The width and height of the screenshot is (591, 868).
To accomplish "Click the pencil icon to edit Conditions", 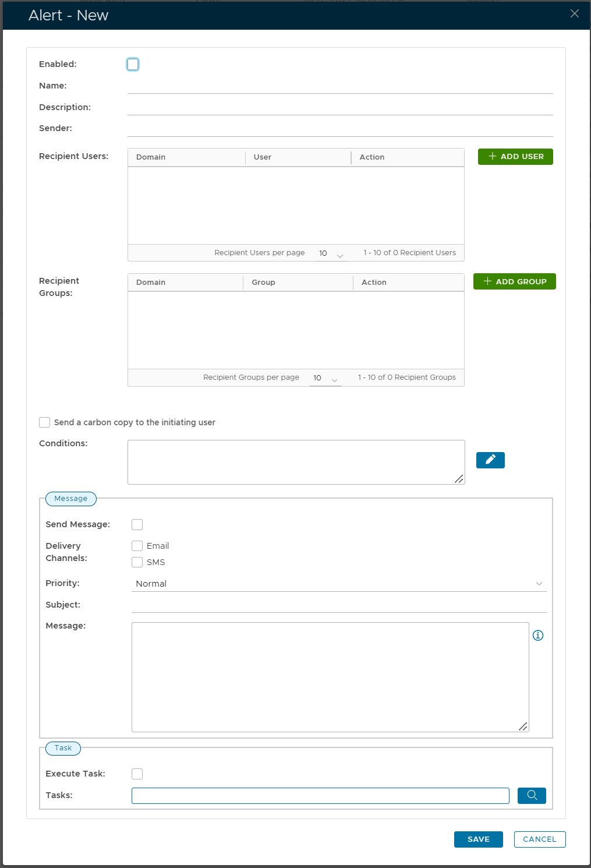I will [490, 460].
